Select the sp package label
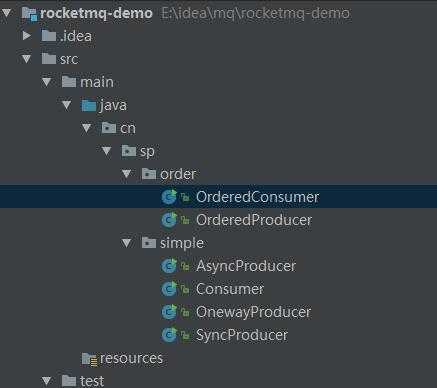 (x=147, y=152)
